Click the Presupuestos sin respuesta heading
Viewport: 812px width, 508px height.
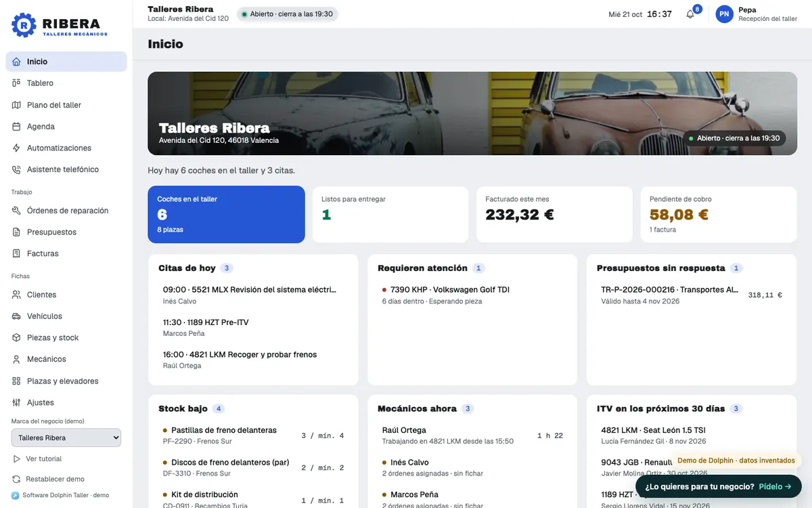point(660,268)
